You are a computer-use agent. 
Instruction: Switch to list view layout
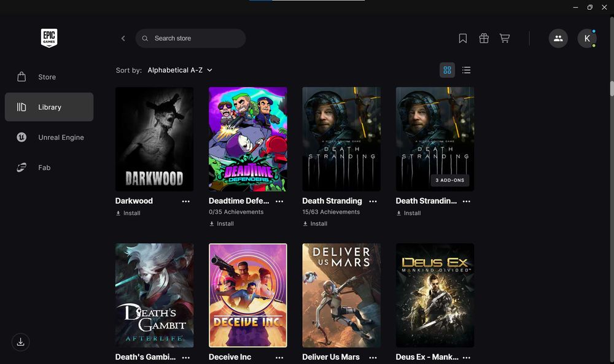(x=467, y=70)
